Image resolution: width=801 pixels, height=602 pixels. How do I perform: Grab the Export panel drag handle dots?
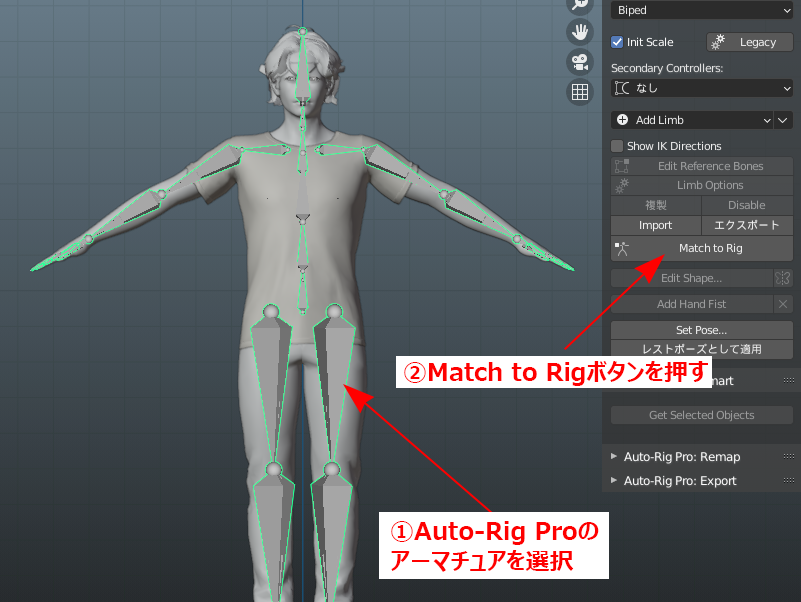coord(789,480)
